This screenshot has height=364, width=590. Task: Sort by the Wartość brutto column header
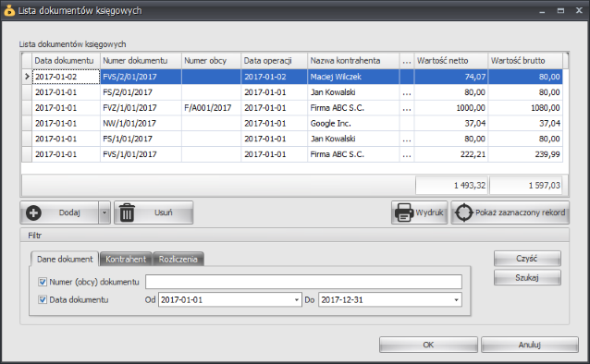(x=525, y=61)
